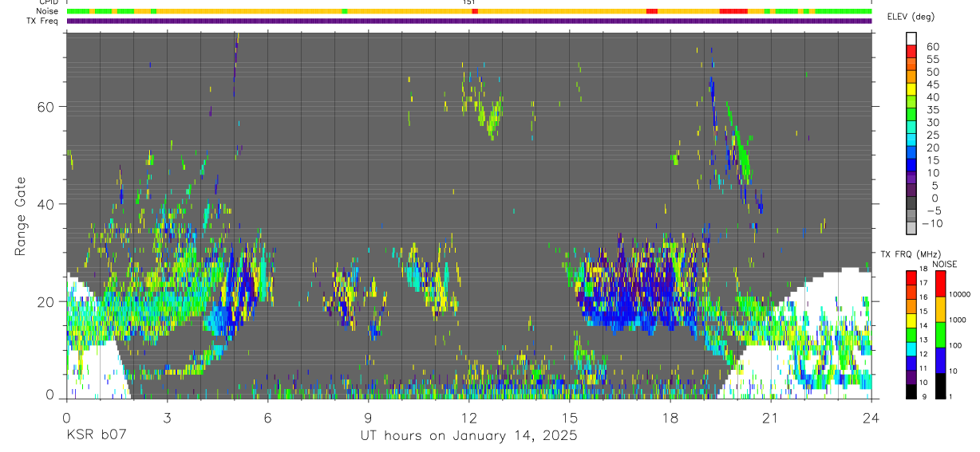Click the red segment in Noise bar near hour 12
Viewport: 980px width, 452px height.
(475, 11)
